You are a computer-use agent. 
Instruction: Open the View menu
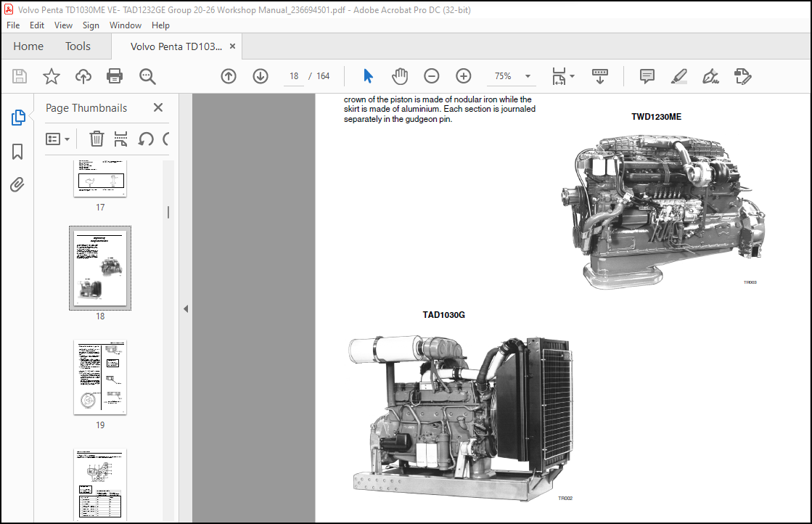[63, 25]
